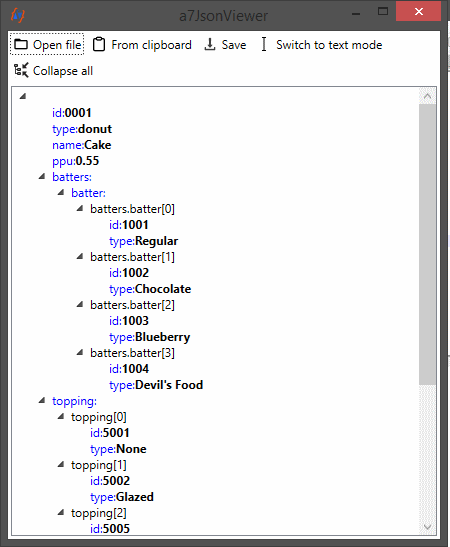The height and width of the screenshot is (547, 450).
Task: Click Collapse all label
Action: pos(63,71)
